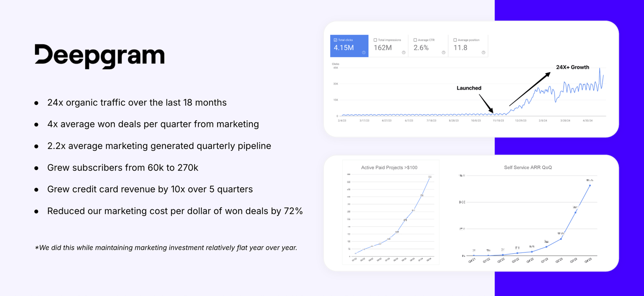Switch to the Total impressions metric card
Viewport: 644px width, 296px height.
click(x=388, y=45)
